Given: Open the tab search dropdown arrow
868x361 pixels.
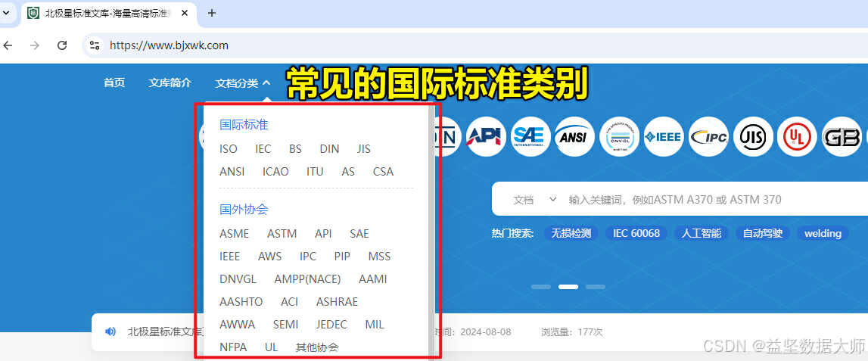Looking at the screenshot, I should click(x=7, y=13).
